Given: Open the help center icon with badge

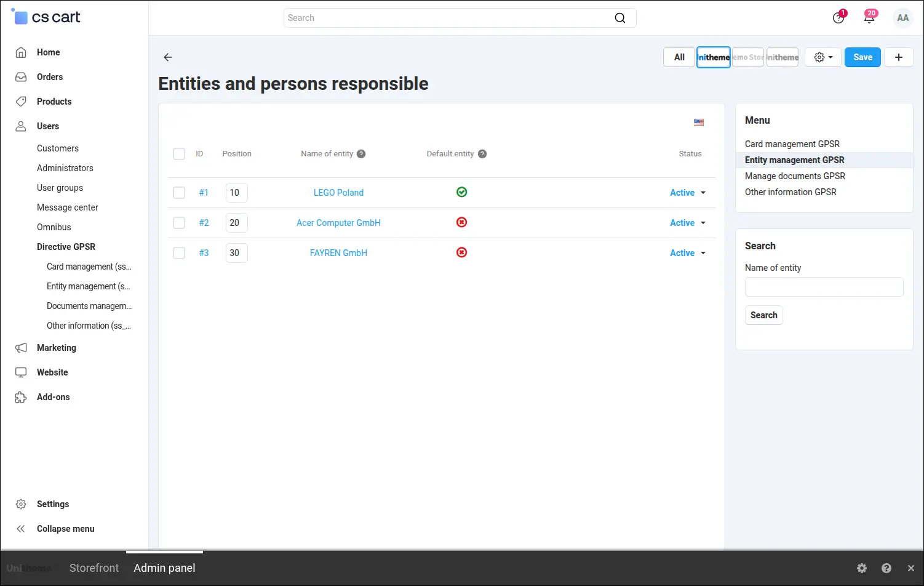Looking at the screenshot, I should coord(838,17).
